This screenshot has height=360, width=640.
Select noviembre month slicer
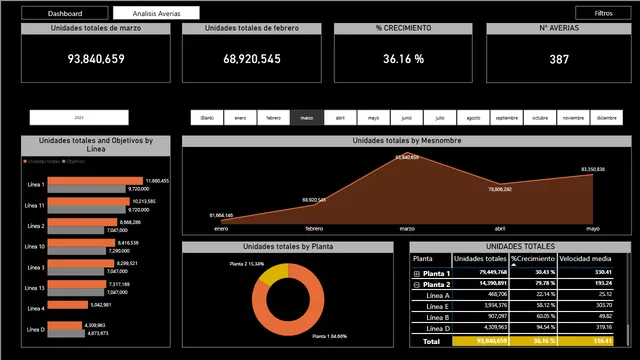573,118
